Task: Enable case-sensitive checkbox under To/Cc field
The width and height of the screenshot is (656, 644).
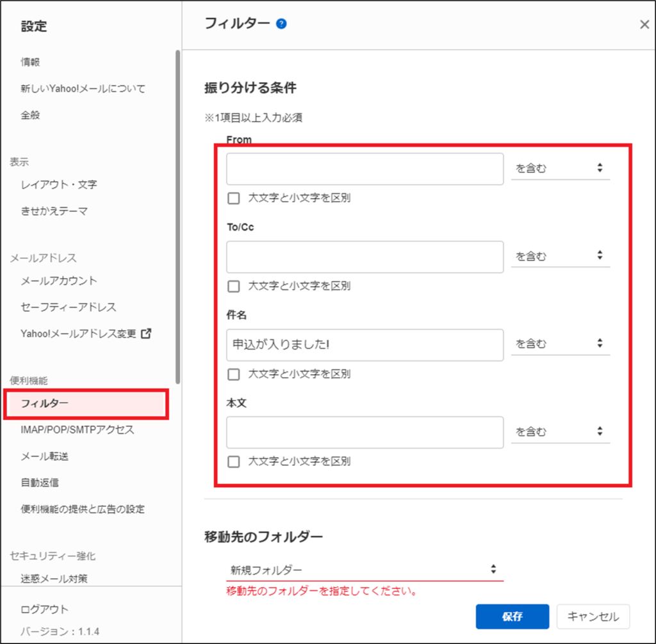Action: coord(233,286)
